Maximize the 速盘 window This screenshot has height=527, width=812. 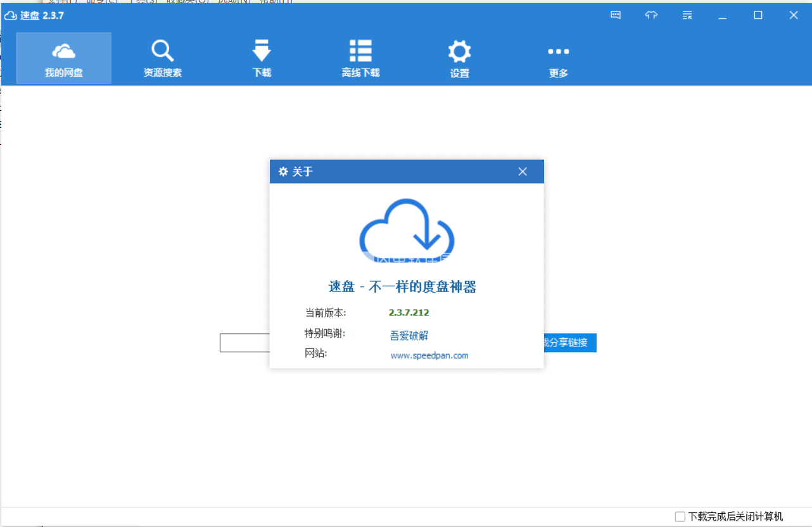coord(758,16)
